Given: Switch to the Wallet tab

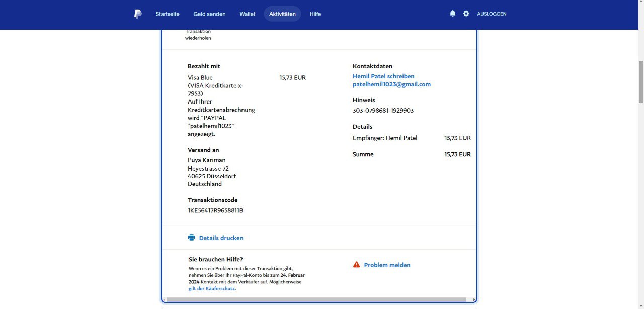Looking at the screenshot, I should [x=247, y=14].
